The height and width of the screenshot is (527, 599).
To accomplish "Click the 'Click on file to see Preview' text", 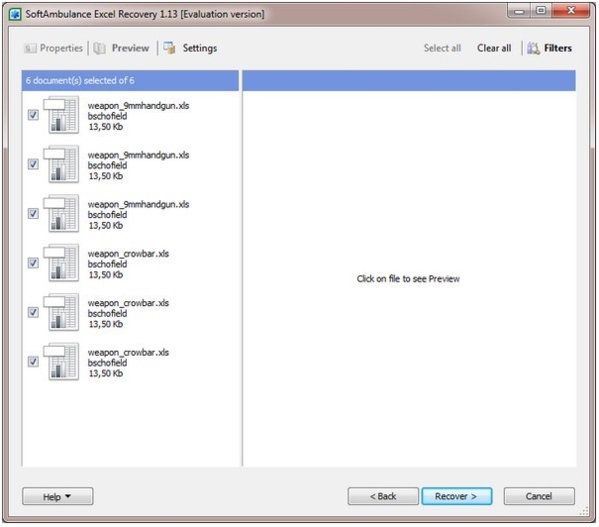I will 408,279.
